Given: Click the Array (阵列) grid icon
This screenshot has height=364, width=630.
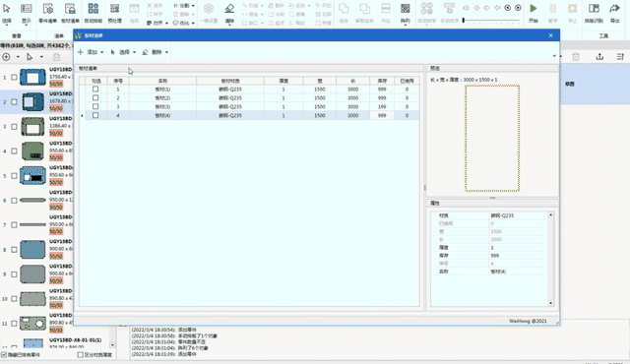Looking at the screenshot, I should [405, 9].
